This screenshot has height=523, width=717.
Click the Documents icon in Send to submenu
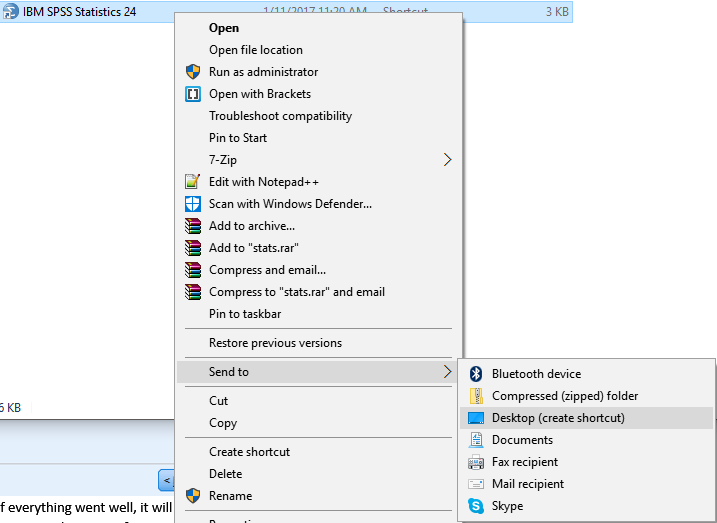pyautogui.click(x=476, y=440)
